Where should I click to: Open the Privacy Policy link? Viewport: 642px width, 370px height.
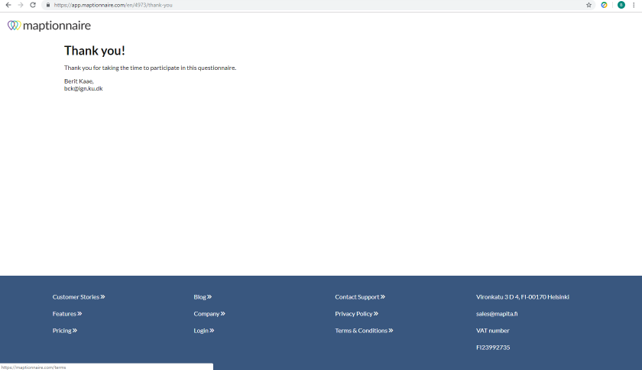[x=357, y=314]
